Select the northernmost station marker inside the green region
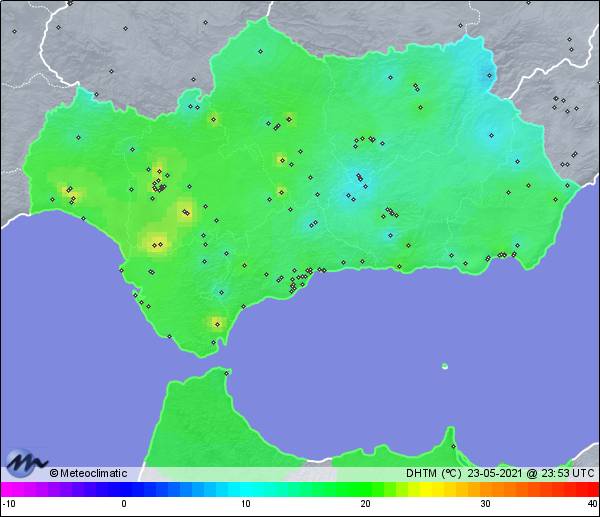600x517 pixels. pos(261,51)
